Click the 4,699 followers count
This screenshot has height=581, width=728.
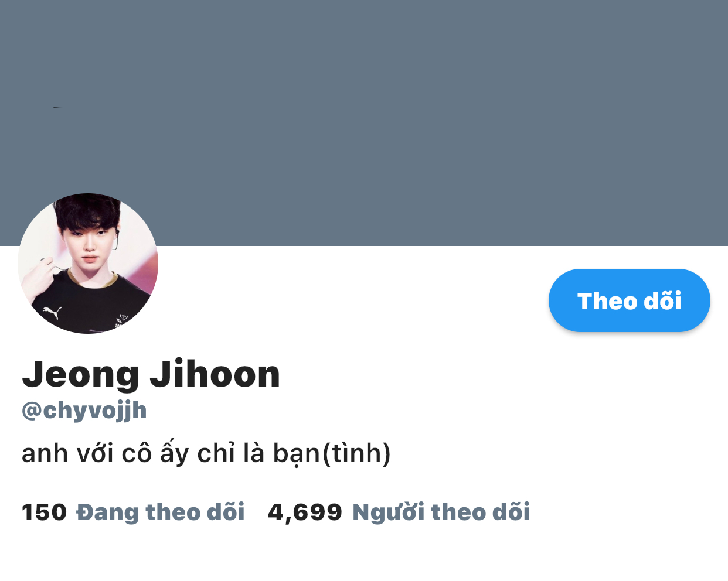click(305, 513)
